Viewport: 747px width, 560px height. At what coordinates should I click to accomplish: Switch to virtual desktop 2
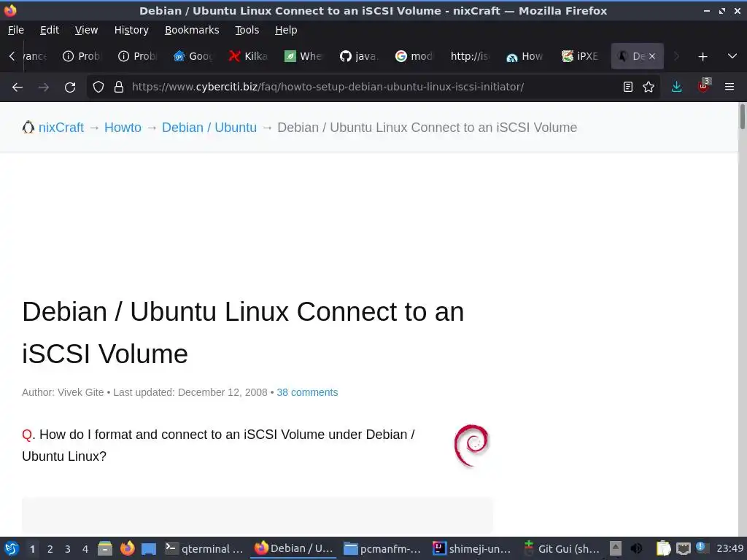coord(50,549)
